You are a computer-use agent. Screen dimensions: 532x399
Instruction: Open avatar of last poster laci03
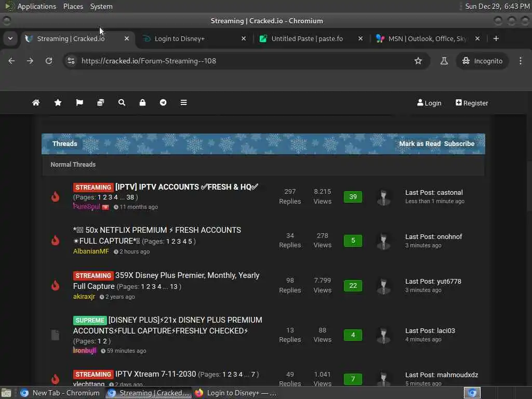click(x=384, y=336)
